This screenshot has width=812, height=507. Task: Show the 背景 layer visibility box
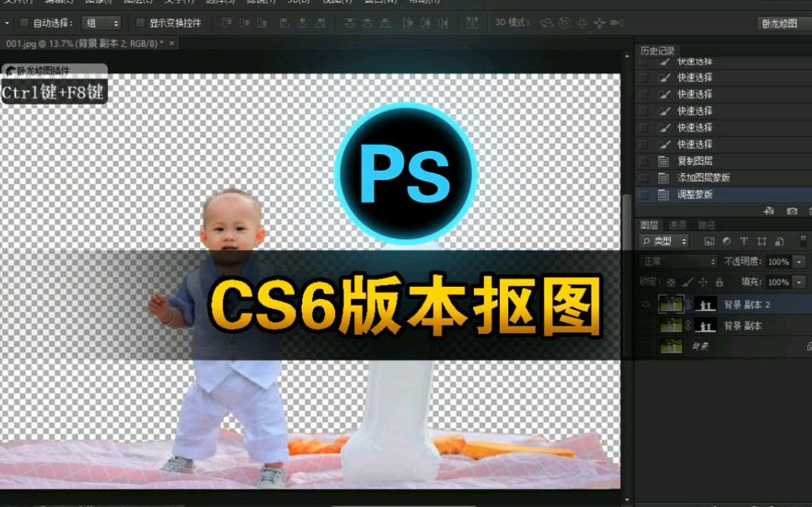tap(646, 346)
